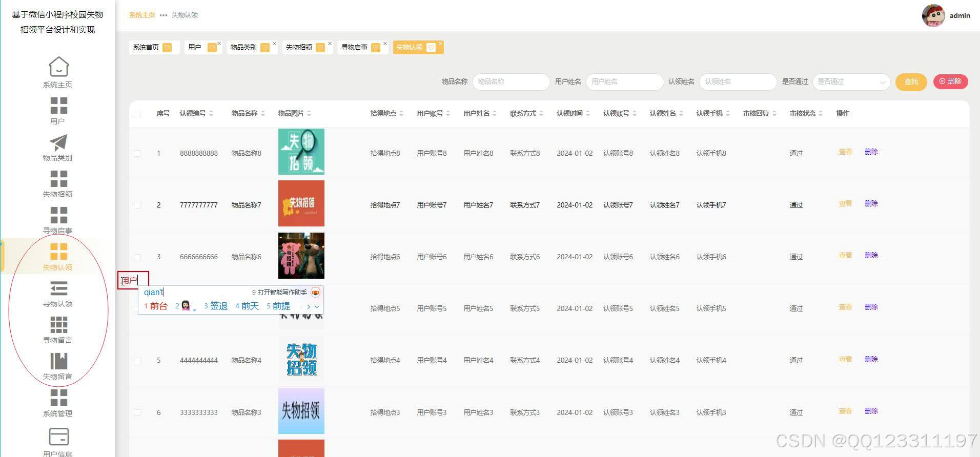Click the red 删除 button
This screenshot has height=457, width=980.
pyautogui.click(x=950, y=81)
